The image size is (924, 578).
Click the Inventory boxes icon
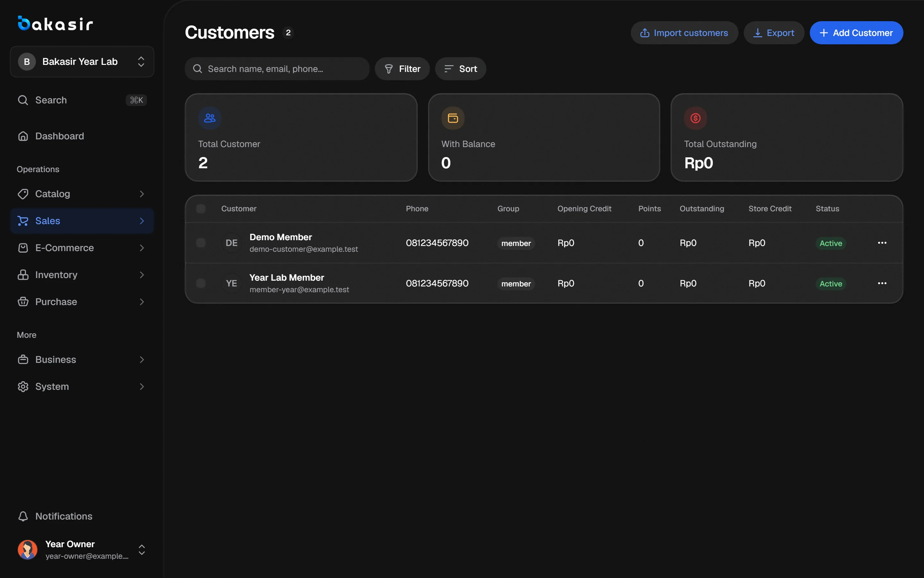point(23,275)
